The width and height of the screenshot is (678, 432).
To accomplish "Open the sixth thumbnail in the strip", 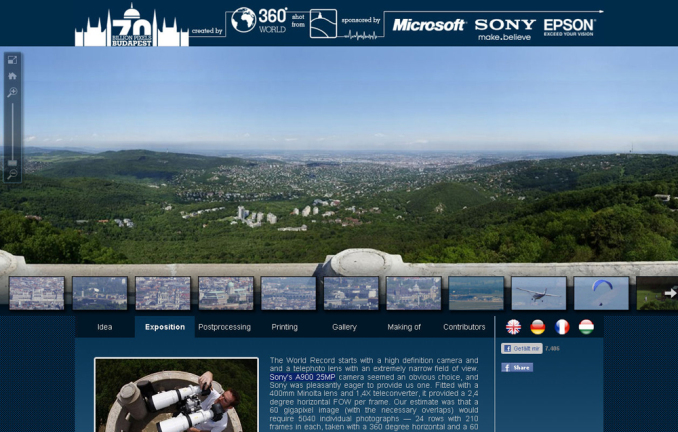I will 351,293.
